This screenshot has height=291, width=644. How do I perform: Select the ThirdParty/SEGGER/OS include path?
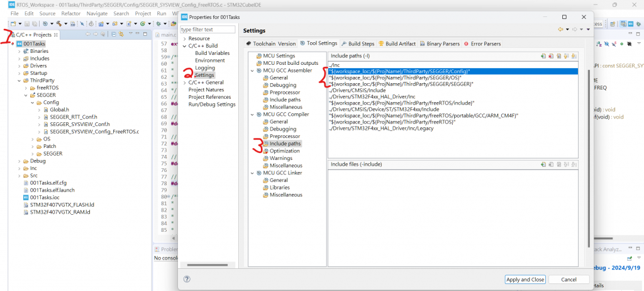click(453, 77)
